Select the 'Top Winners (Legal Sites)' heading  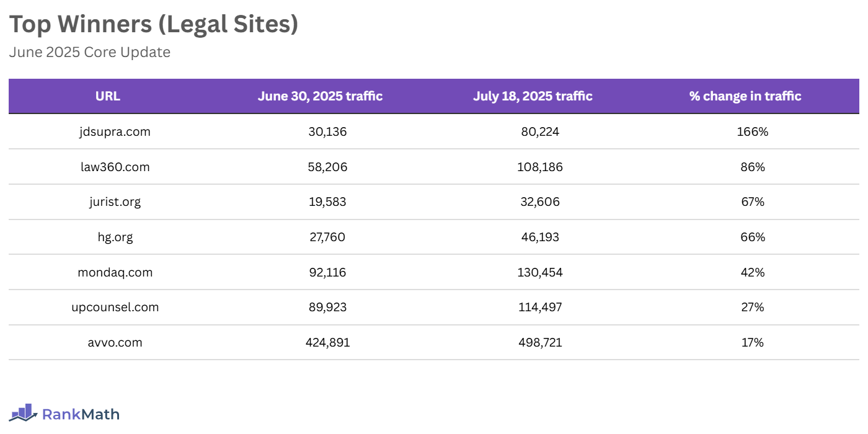click(x=154, y=24)
